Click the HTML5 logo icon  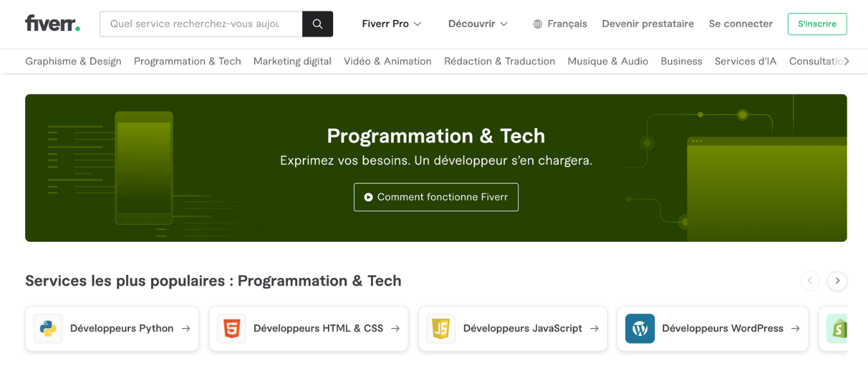231,329
